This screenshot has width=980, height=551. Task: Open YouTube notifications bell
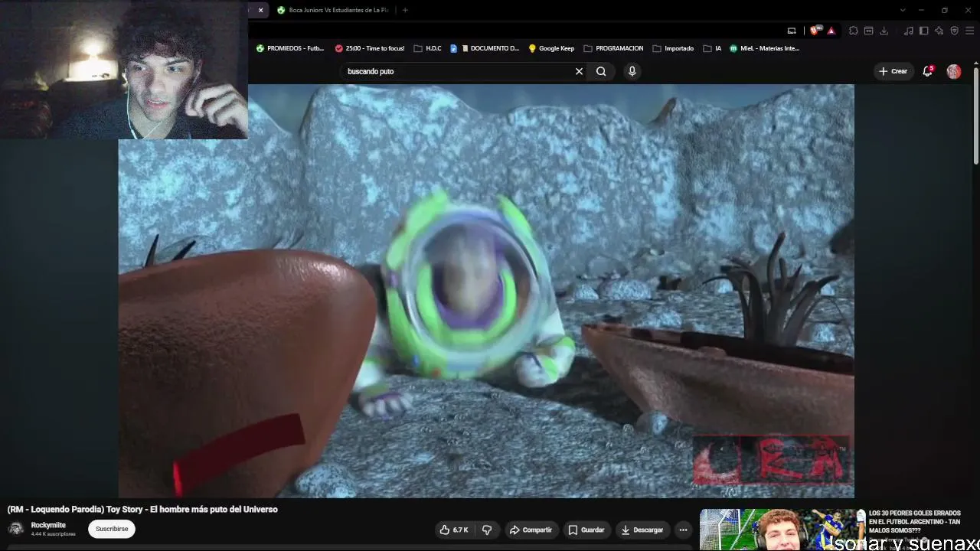point(928,71)
